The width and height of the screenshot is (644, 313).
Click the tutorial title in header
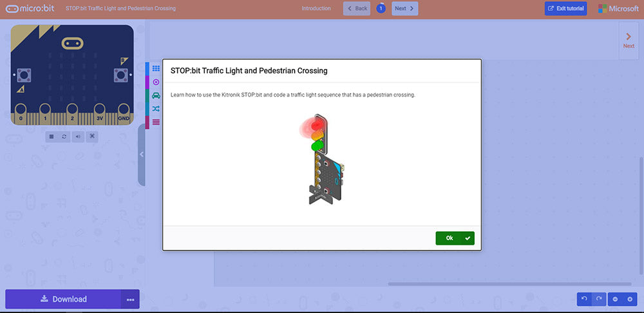tap(121, 8)
